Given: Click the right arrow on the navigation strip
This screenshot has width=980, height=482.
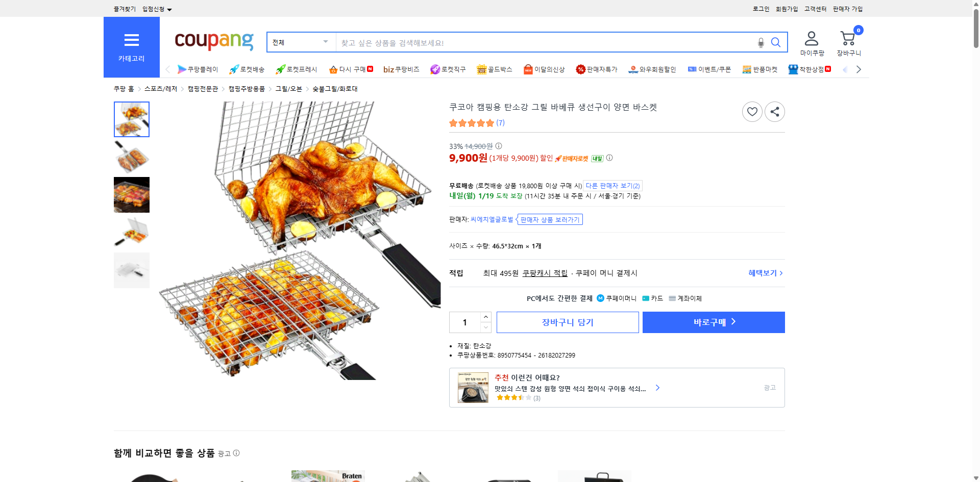Looking at the screenshot, I should coord(859,69).
